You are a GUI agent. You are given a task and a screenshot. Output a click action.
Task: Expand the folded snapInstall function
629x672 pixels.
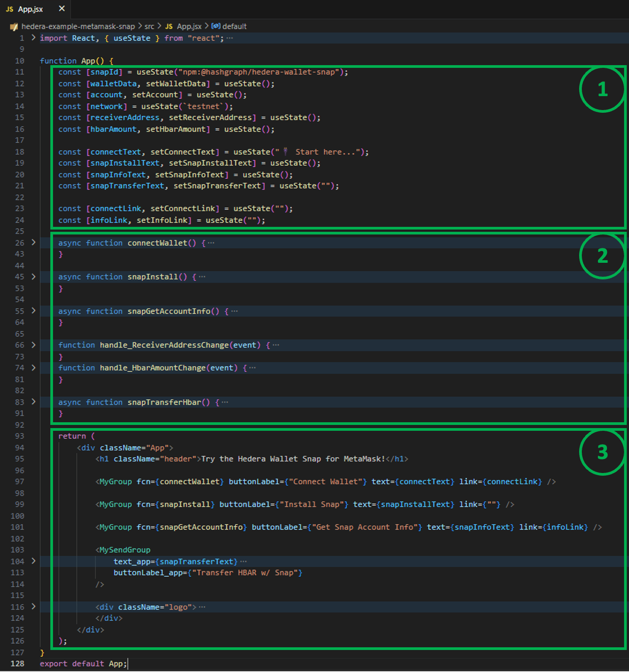coord(33,277)
